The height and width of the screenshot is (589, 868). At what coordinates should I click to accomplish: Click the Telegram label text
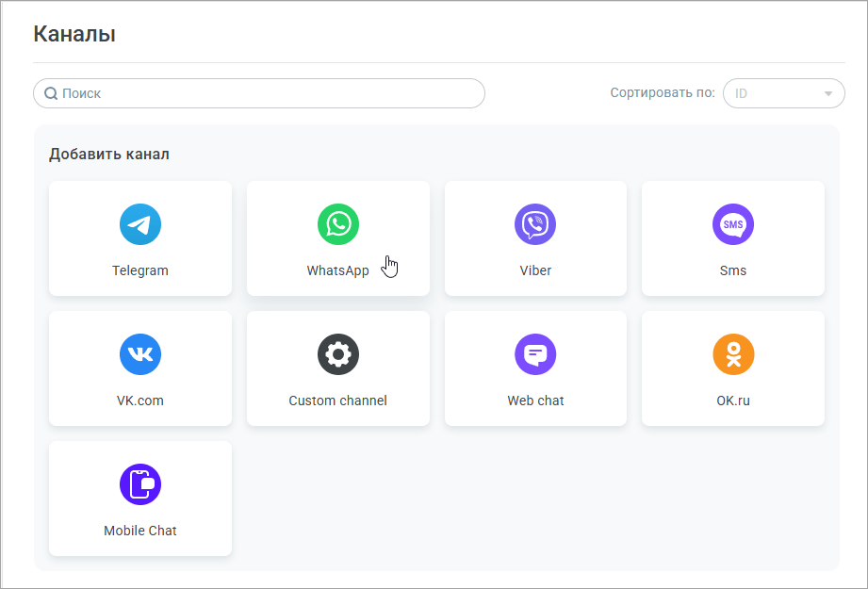pyautogui.click(x=140, y=270)
